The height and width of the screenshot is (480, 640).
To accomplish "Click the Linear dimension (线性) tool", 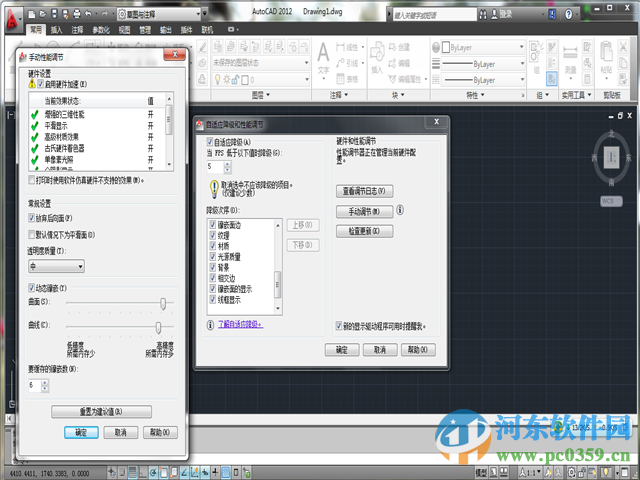I will click(x=347, y=47).
